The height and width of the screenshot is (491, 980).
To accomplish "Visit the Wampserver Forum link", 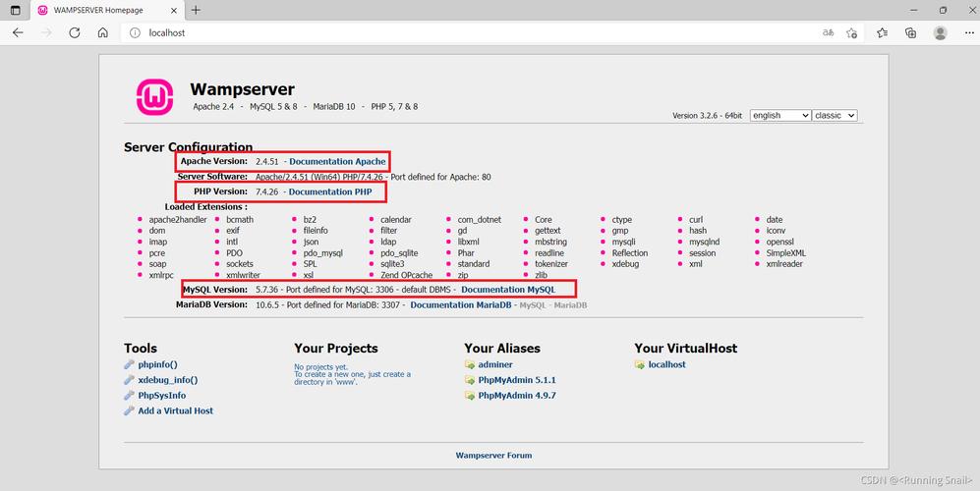I will (x=493, y=456).
